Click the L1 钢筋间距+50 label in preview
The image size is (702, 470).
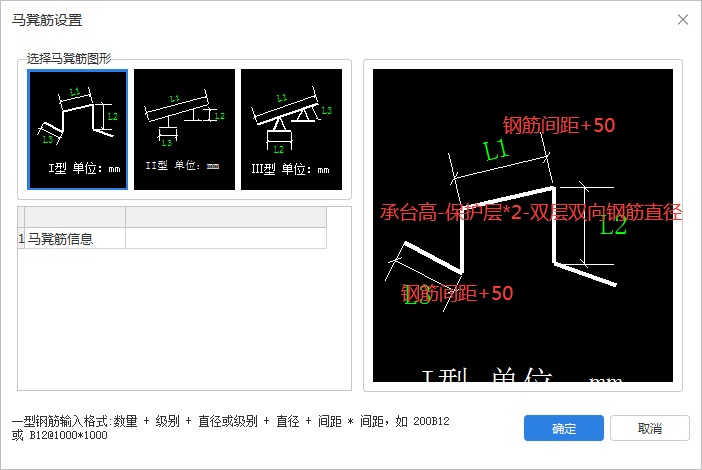(559, 125)
